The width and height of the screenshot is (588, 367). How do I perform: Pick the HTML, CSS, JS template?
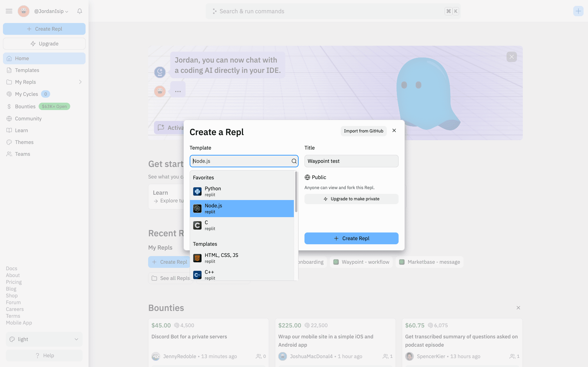(x=221, y=258)
